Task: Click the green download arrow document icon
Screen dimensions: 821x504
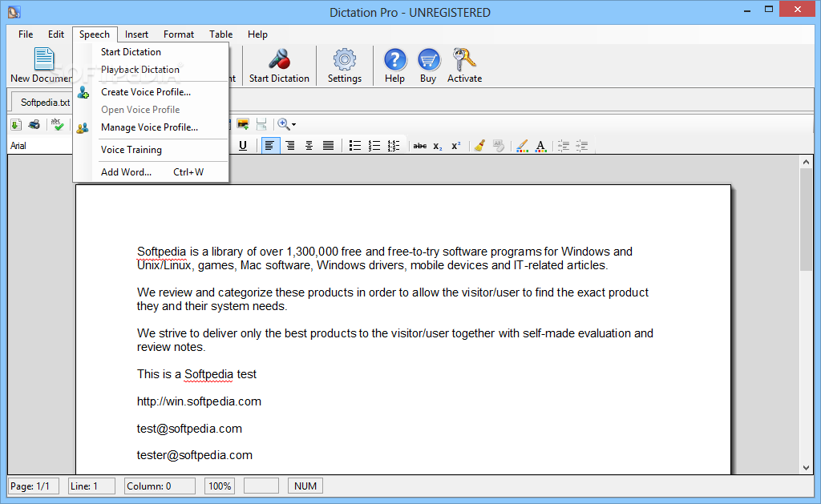Action: click(x=16, y=124)
